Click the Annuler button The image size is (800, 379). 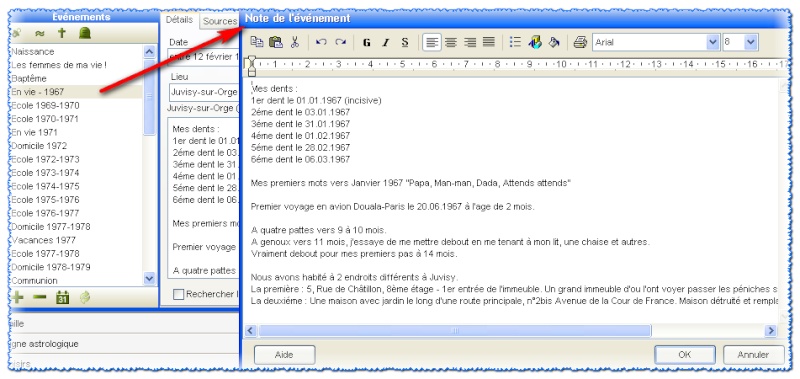(x=753, y=355)
